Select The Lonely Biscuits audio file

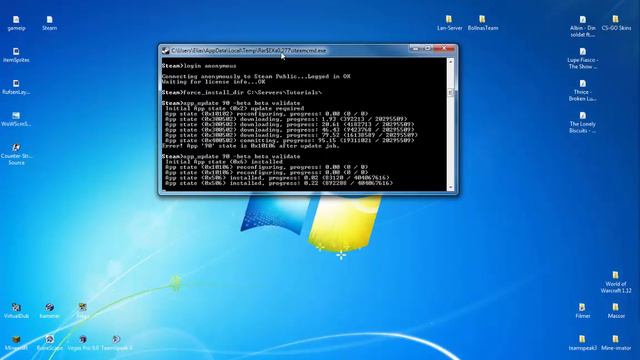(x=582, y=122)
